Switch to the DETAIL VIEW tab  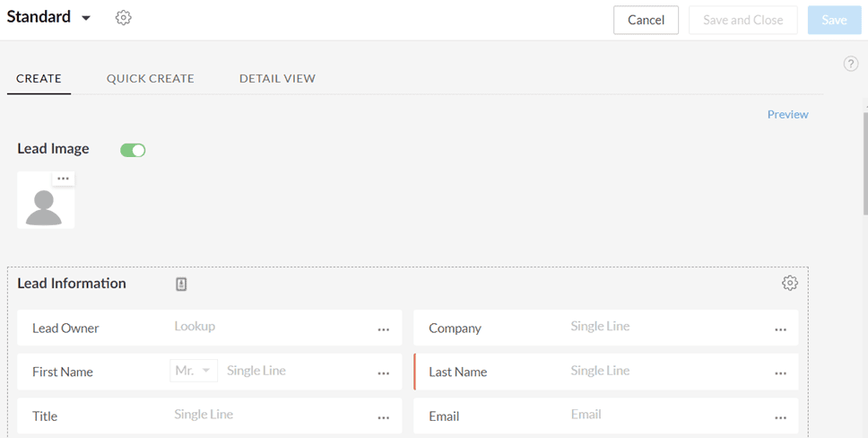(x=277, y=79)
